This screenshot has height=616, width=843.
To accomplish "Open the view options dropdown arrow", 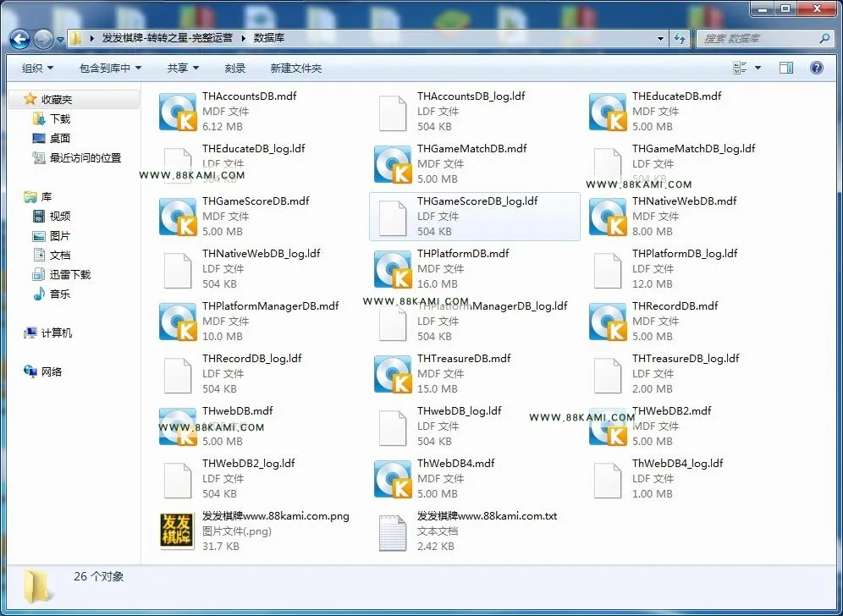I will [x=758, y=68].
